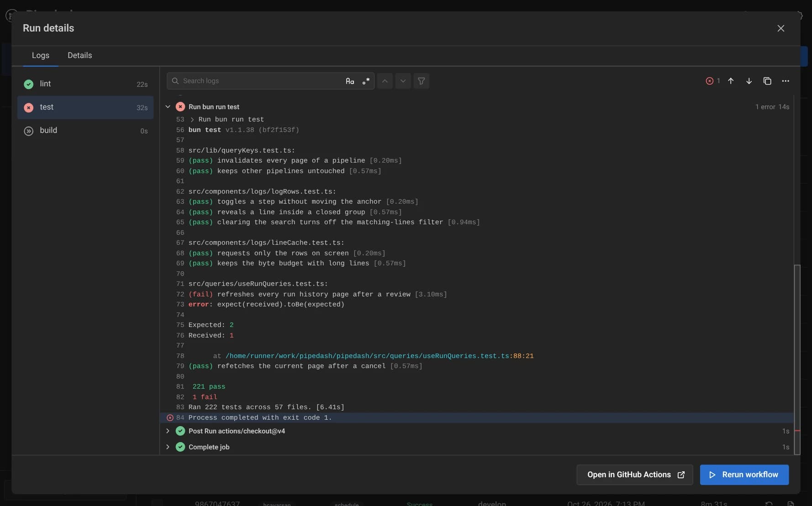Select the failed test job
812x506 pixels.
[x=85, y=107]
